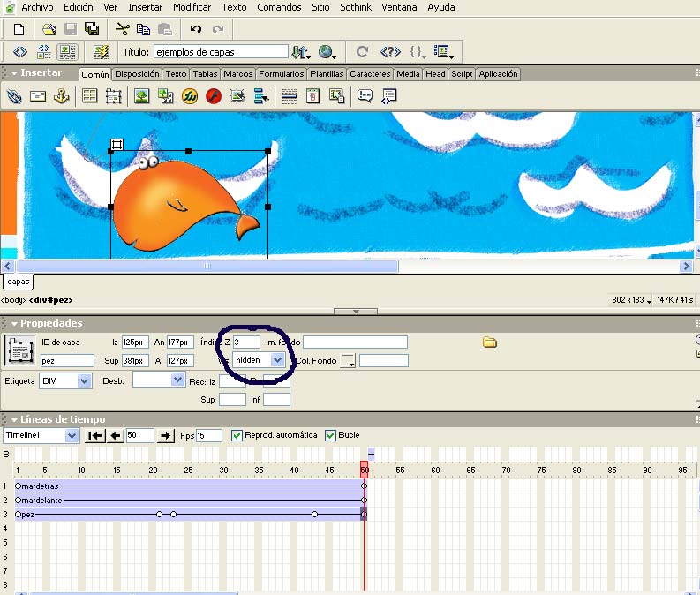This screenshot has height=595, width=700.
Task: Click the Insert Fireworks HTML icon
Action: coord(189,96)
